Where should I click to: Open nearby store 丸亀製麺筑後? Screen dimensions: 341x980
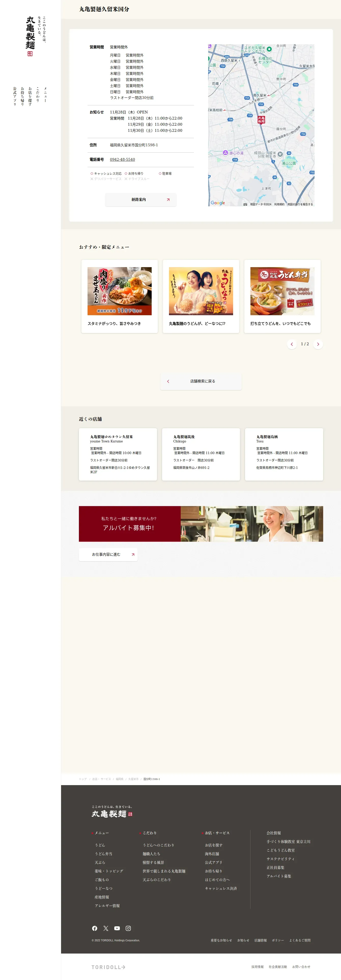tap(201, 454)
